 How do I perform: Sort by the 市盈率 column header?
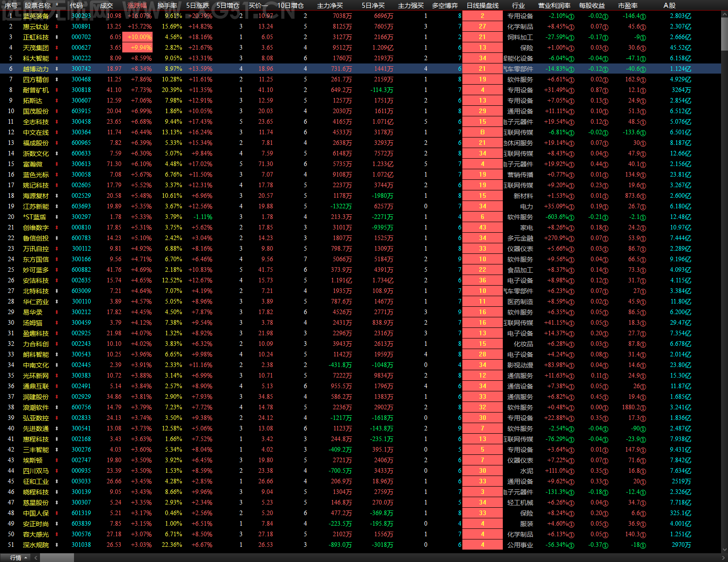628,6
